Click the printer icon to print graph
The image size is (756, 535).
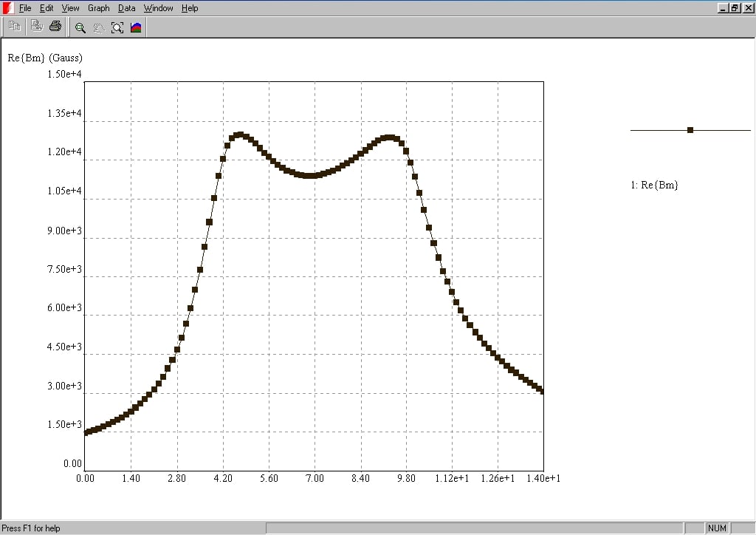coord(55,27)
